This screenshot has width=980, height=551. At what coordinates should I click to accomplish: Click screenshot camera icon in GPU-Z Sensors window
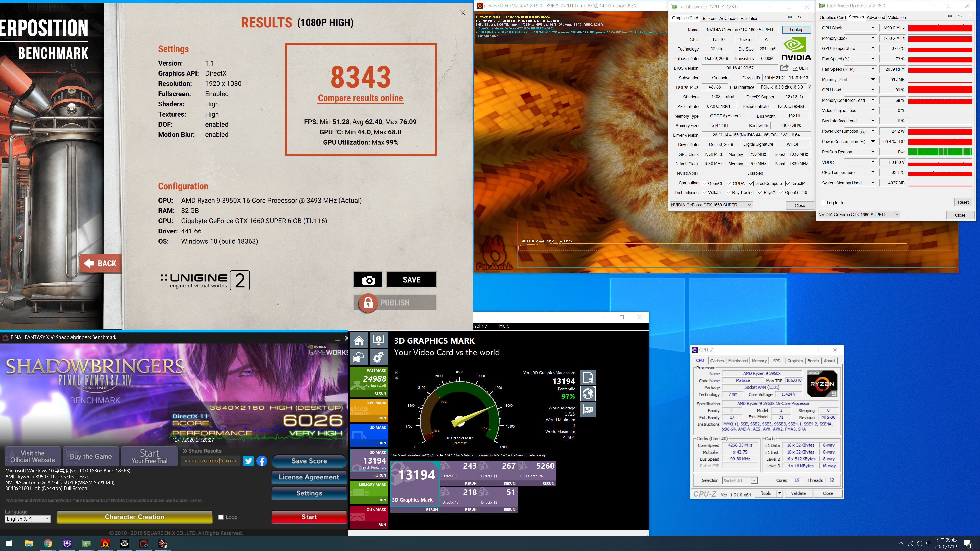coord(950,16)
